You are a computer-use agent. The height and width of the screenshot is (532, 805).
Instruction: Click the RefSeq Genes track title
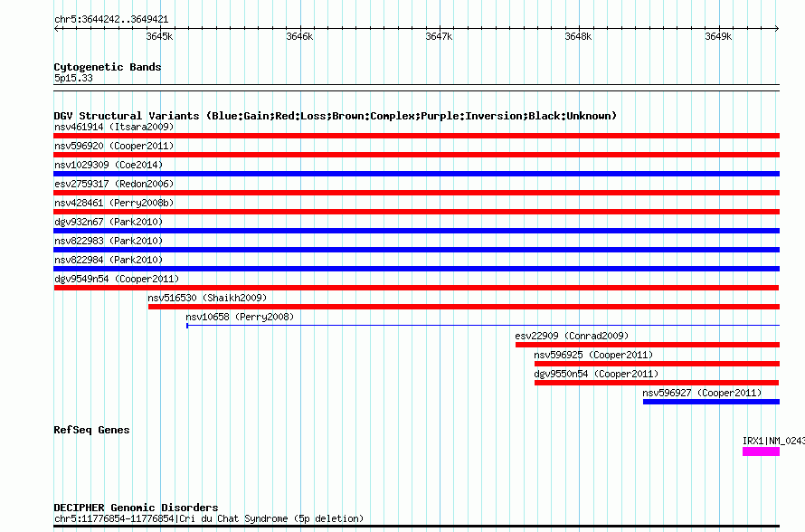91,430
